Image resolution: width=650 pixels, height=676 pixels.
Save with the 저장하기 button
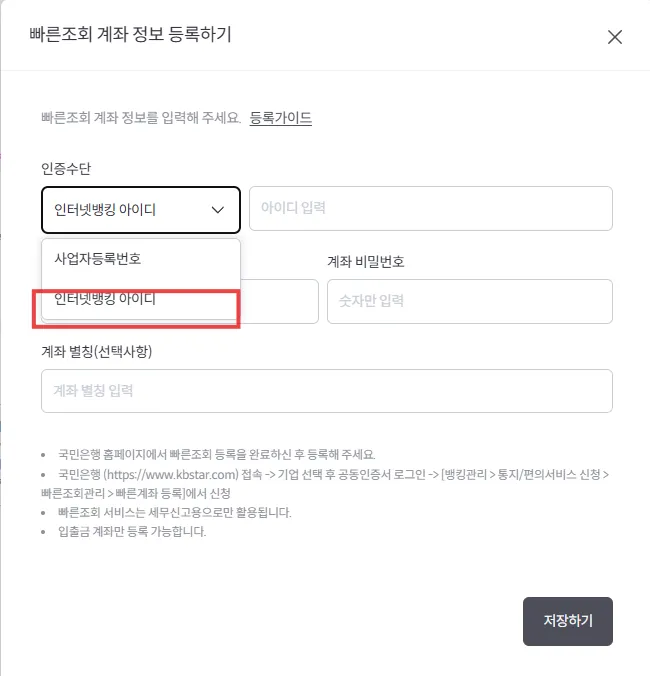pos(568,621)
